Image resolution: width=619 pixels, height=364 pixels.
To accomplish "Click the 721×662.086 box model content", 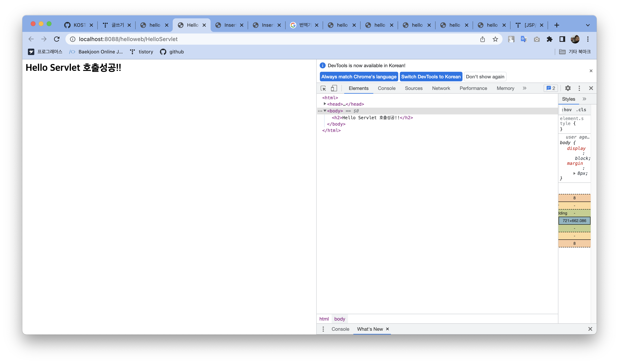I will coord(574,220).
